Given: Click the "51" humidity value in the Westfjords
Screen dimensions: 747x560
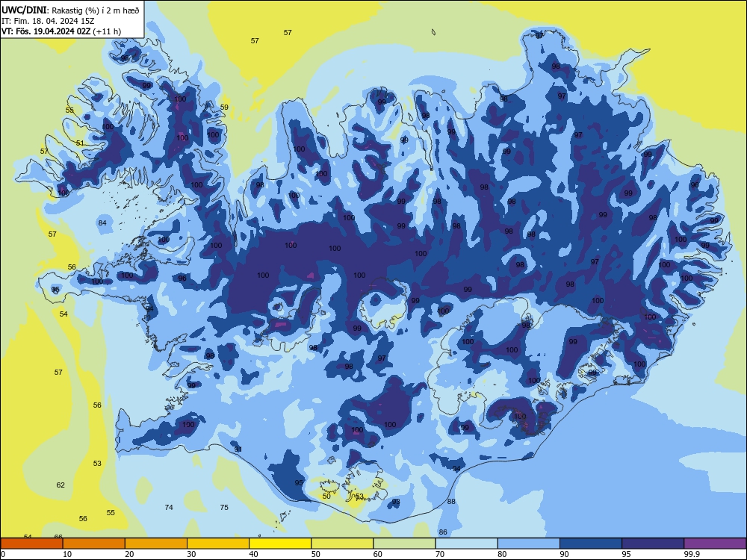Looking at the screenshot, I should [x=80, y=143].
